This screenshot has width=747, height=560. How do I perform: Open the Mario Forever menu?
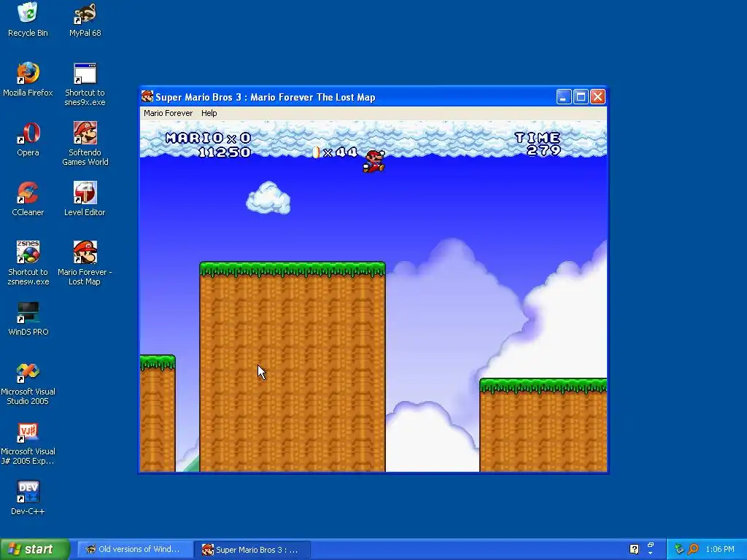[x=169, y=113]
